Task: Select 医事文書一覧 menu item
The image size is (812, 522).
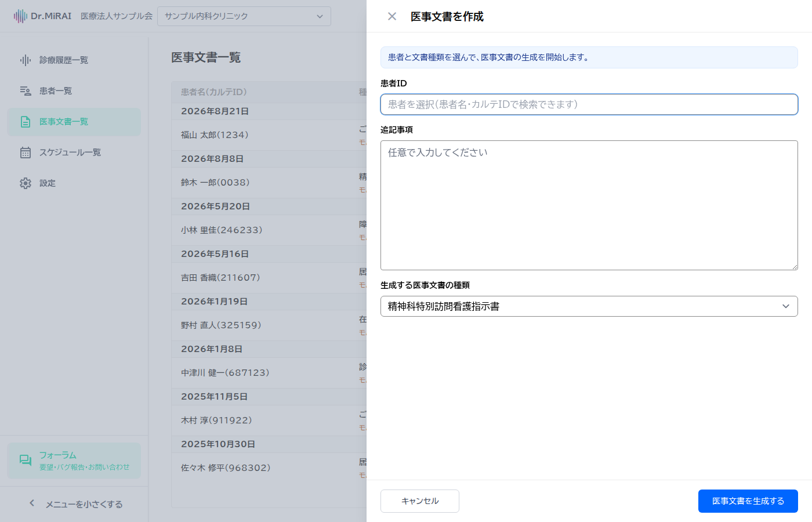Action: [x=74, y=122]
